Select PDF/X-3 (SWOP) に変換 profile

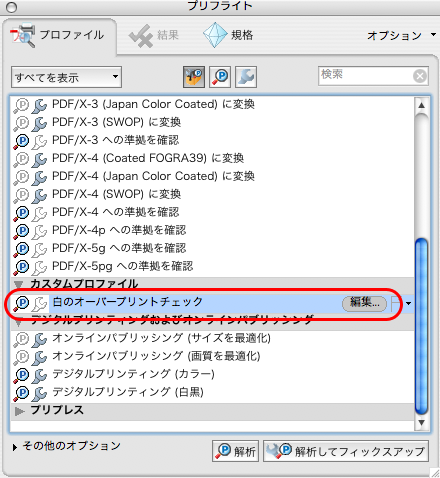pos(213,122)
